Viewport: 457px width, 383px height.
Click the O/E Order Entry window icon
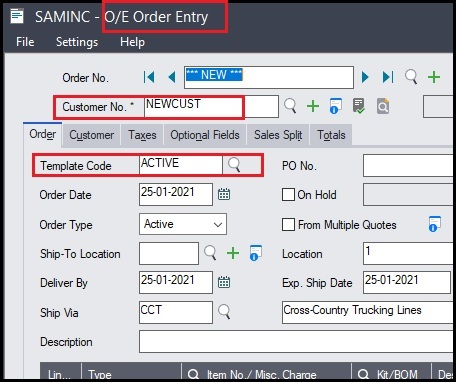tap(17, 16)
